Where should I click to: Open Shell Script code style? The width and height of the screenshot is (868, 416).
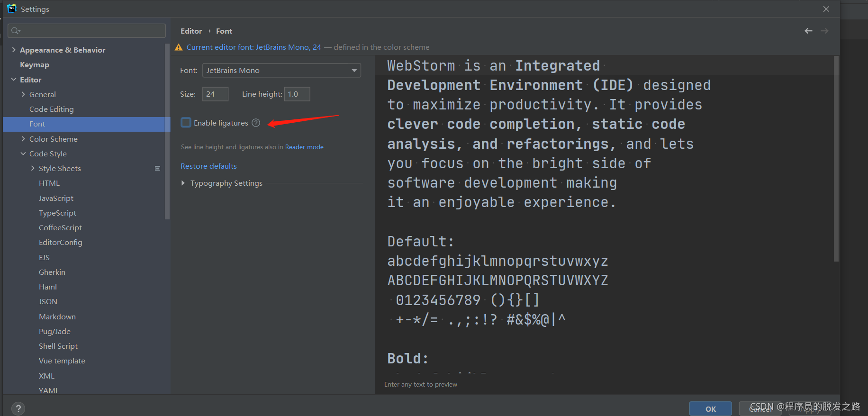tap(58, 346)
